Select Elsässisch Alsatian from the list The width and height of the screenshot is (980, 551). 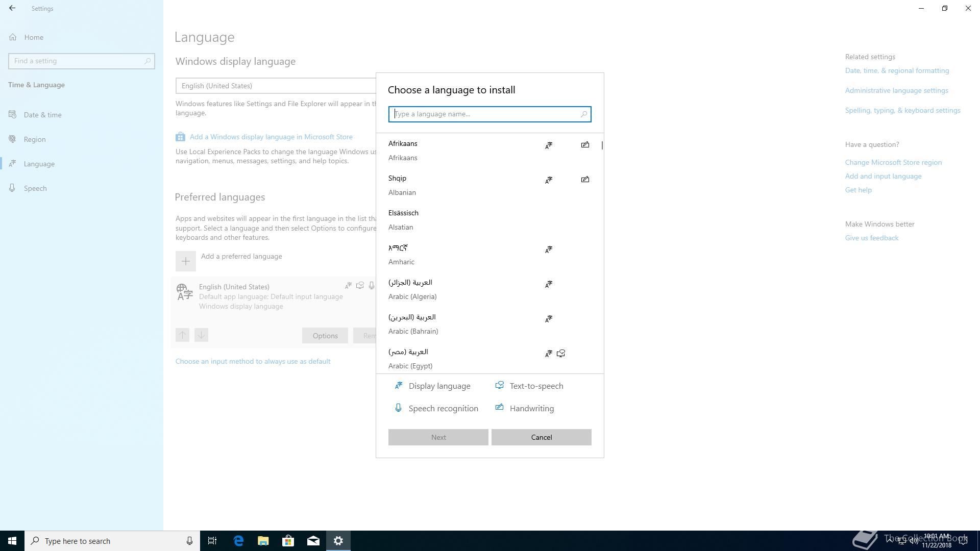click(489, 220)
